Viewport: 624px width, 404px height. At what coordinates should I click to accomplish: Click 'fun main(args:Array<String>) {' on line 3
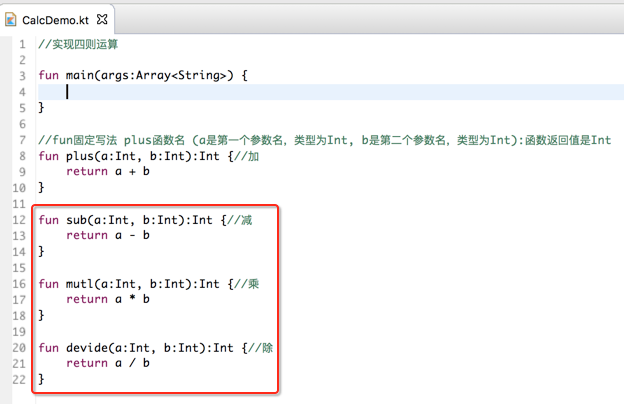(x=143, y=76)
